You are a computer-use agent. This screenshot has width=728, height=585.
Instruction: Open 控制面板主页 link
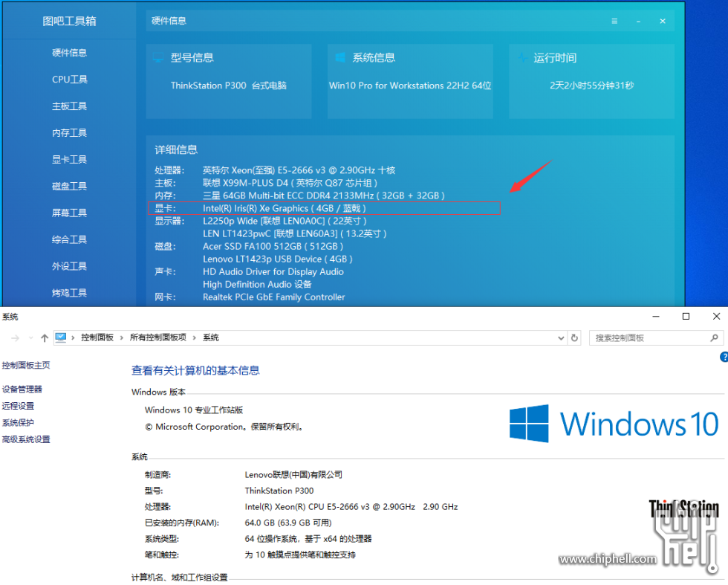(26, 365)
